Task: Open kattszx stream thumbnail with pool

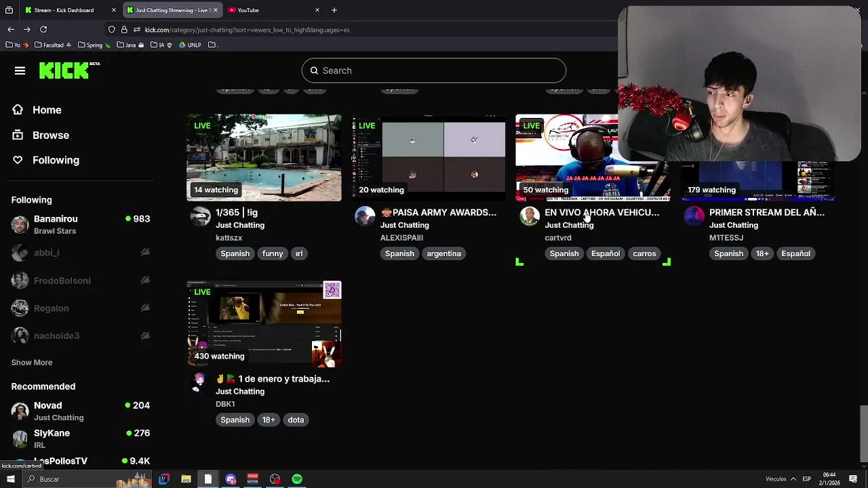Action: [x=264, y=157]
